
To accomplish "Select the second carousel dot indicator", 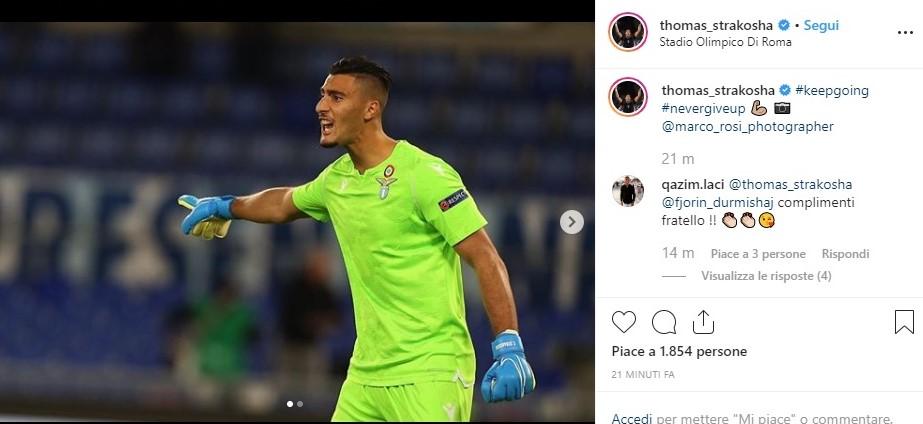I will [300, 404].
